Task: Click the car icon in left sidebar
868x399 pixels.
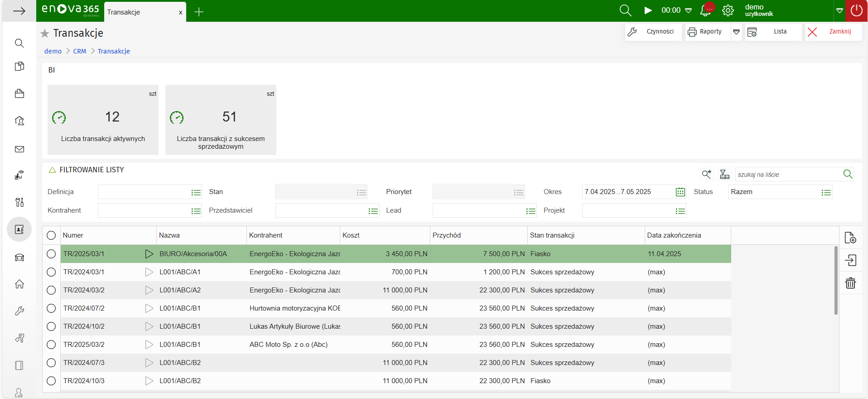Action: (19, 258)
